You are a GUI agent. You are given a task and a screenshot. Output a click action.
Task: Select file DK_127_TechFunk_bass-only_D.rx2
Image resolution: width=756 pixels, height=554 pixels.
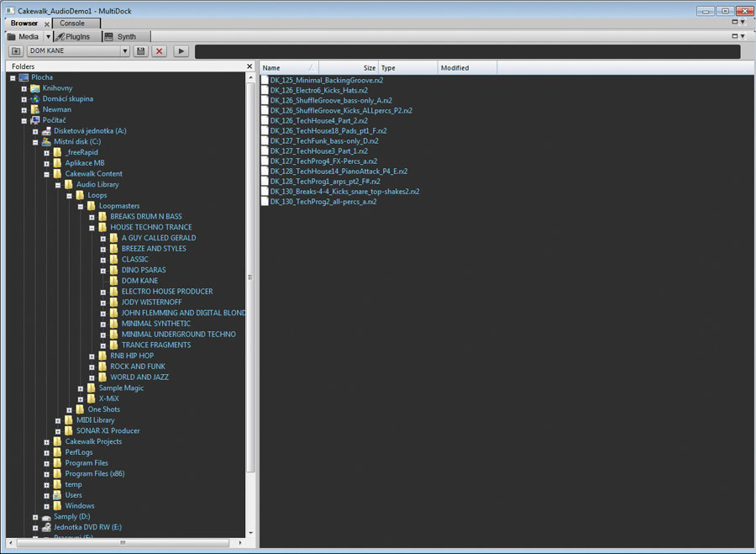(x=323, y=141)
